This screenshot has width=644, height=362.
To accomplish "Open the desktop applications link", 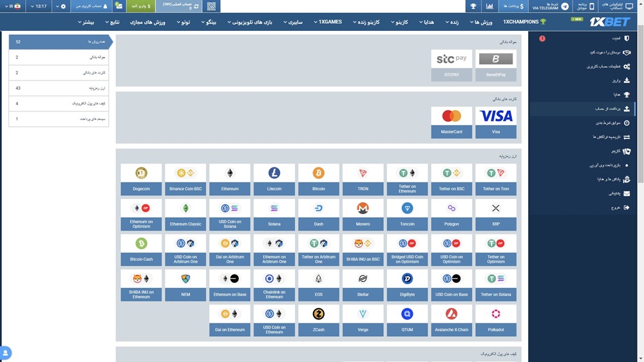I will pyautogui.click(x=618, y=6).
